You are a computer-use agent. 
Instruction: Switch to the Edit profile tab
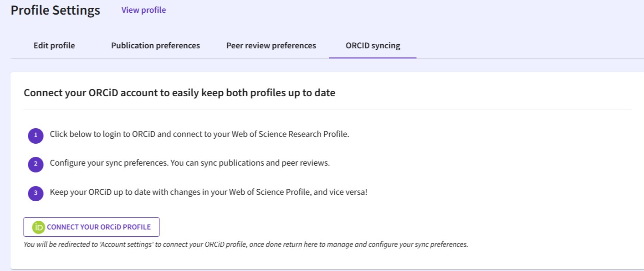click(54, 45)
